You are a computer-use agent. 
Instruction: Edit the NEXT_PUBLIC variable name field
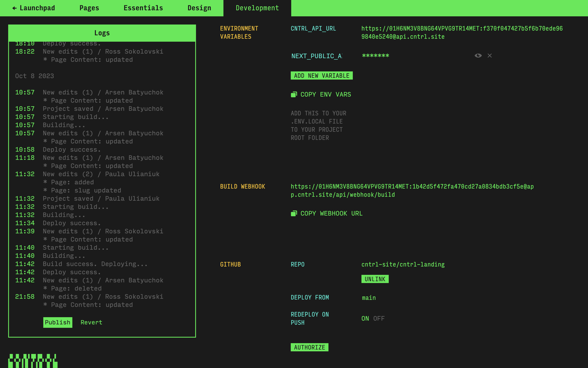click(x=317, y=56)
